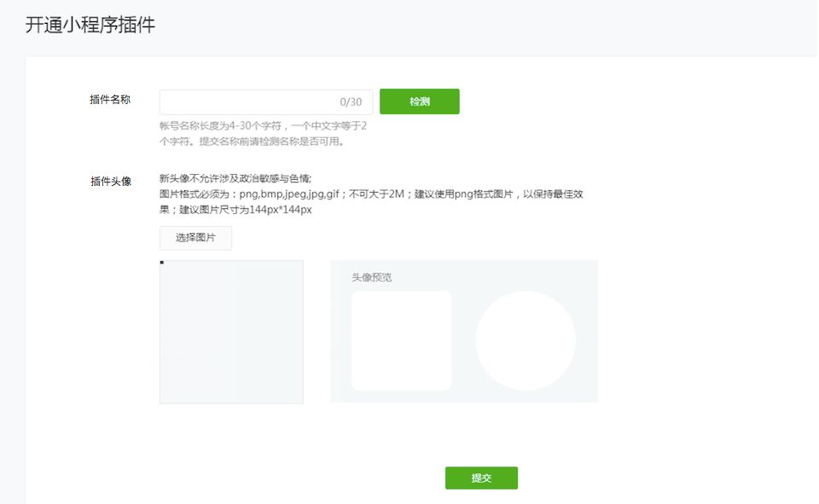
Task: Click the 开通小程序插件 page heading
Action: click(90, 25)
